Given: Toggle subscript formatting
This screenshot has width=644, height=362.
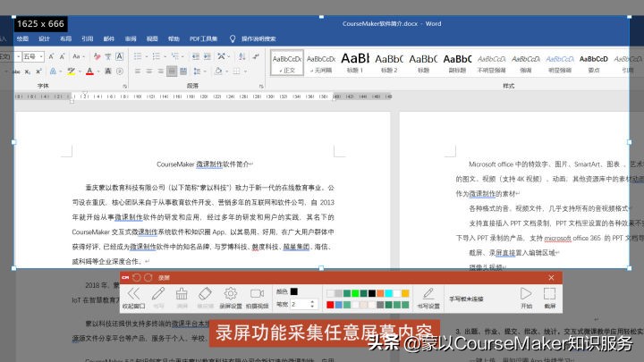Looking at the screenshot, I should click(x=28, y=72).
